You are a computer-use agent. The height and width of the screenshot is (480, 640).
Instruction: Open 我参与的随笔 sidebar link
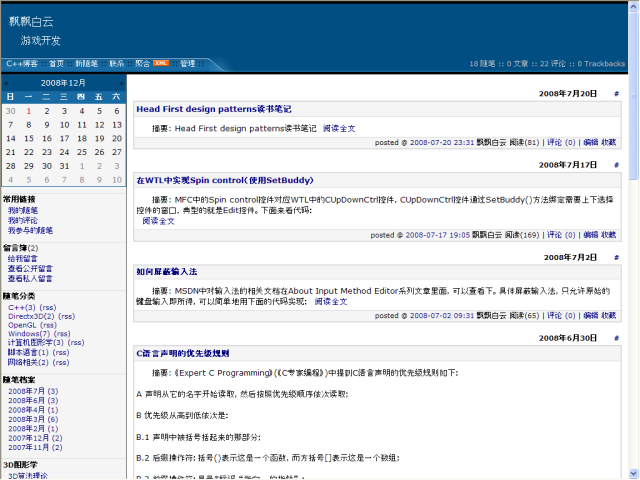coord(30,231)
